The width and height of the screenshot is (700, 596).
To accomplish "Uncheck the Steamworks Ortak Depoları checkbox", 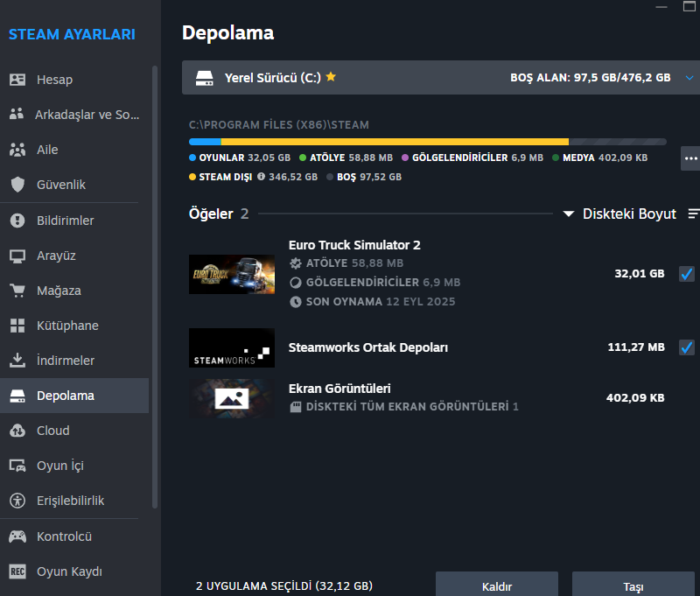I will (687, 347).
